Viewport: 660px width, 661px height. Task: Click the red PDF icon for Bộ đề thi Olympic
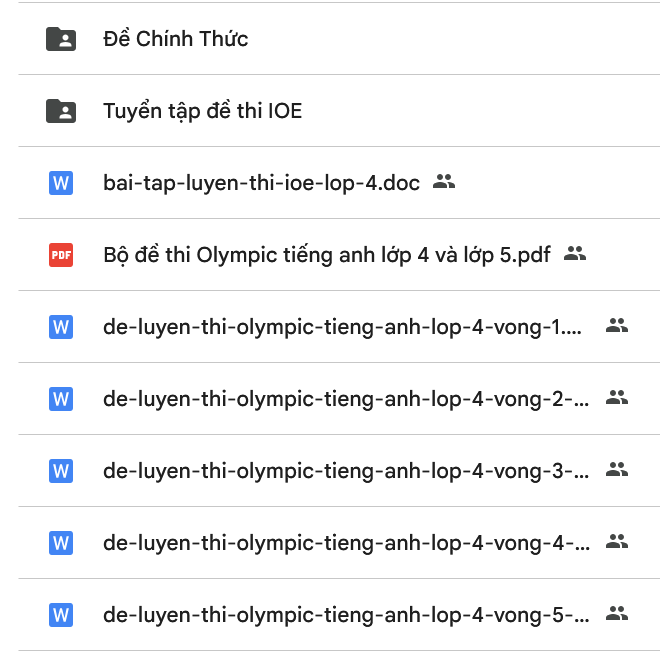(x=61, y=255)
